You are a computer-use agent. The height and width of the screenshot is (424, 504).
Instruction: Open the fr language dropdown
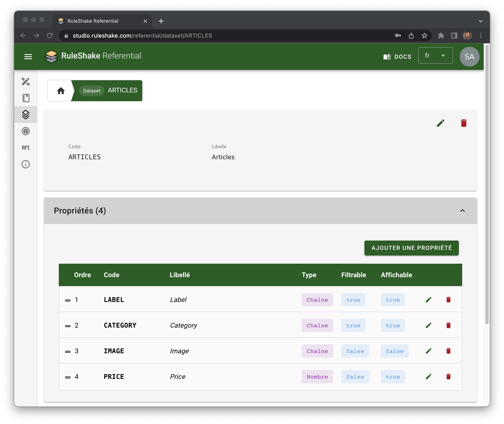[435, 56]
